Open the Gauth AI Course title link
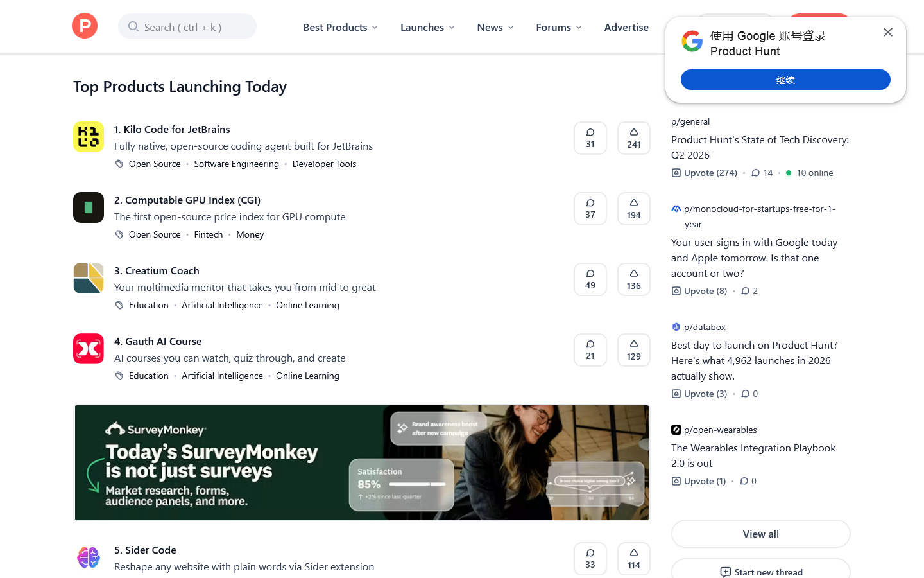This screenshot has width=924, height=578. pos(158,341)
